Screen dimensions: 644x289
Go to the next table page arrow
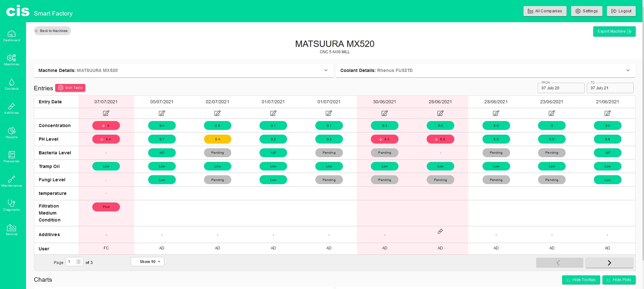[x=609, y=263]
